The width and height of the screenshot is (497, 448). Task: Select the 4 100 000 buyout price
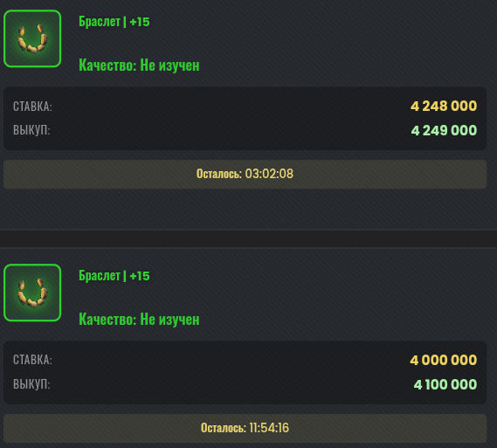click(x=445, y=384)
